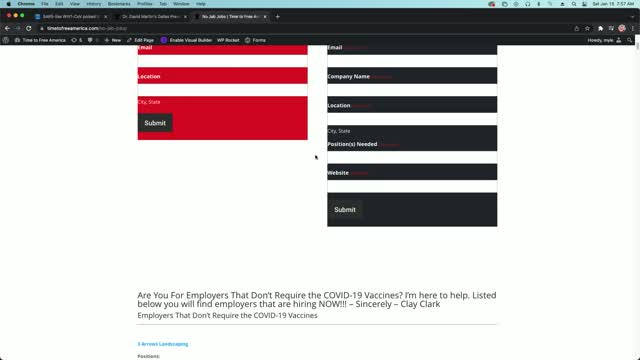Click the reading list side panel icon
Screen dimensions: 640x360
(x=611, y=29)
